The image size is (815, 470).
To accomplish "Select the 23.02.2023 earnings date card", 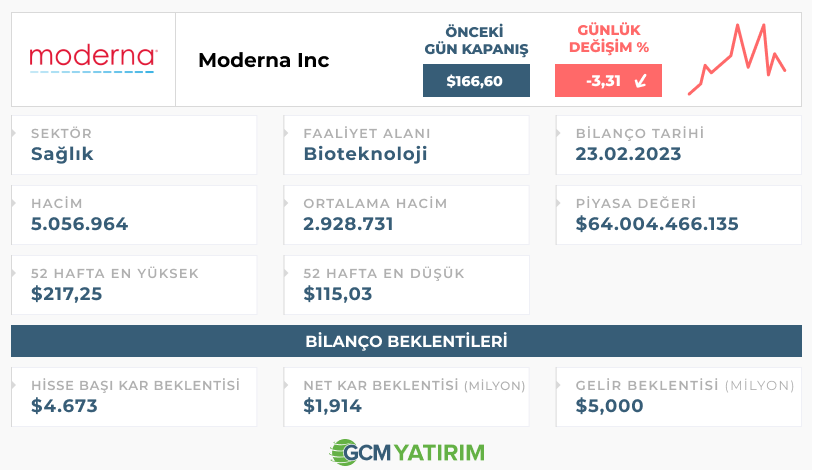I will tap(679, 145).
